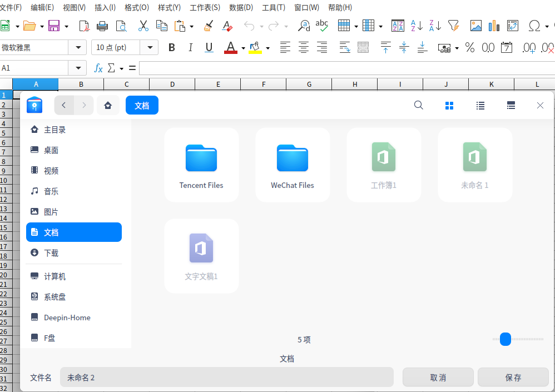Click the search icon in file dialog
This screenshot has width=555, height=392.
[419, 105]
